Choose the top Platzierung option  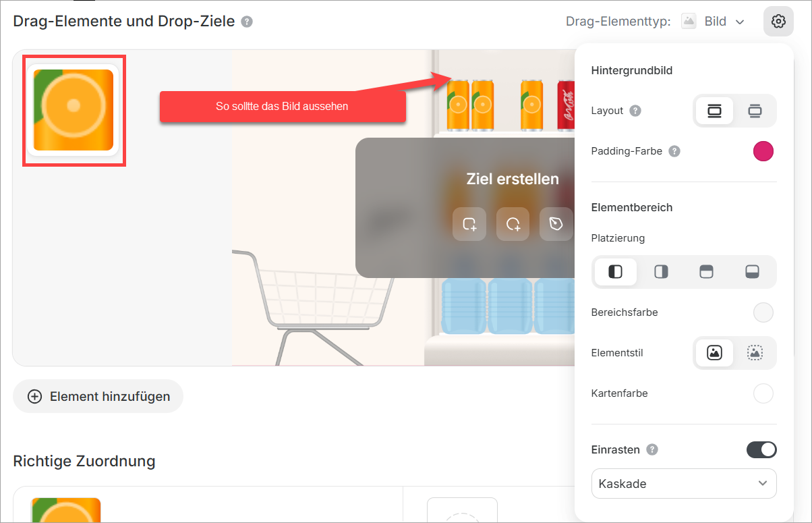click(x=706, y=271)
